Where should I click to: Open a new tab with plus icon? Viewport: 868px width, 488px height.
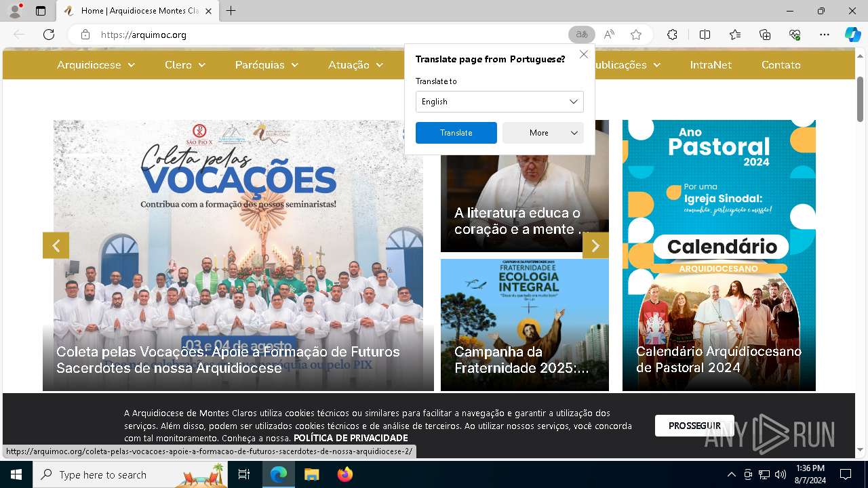click(x=231, y=11)
